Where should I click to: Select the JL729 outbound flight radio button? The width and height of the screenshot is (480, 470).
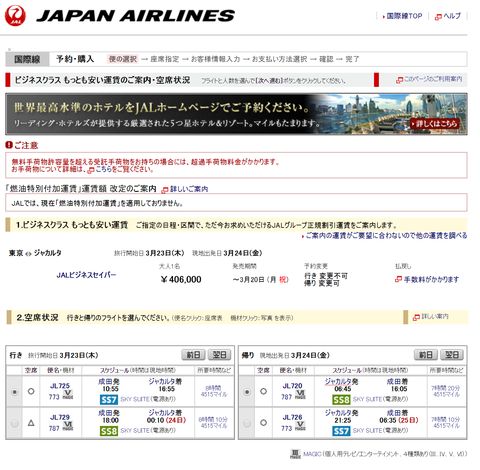pyautogui.click(x=14, y=423)
